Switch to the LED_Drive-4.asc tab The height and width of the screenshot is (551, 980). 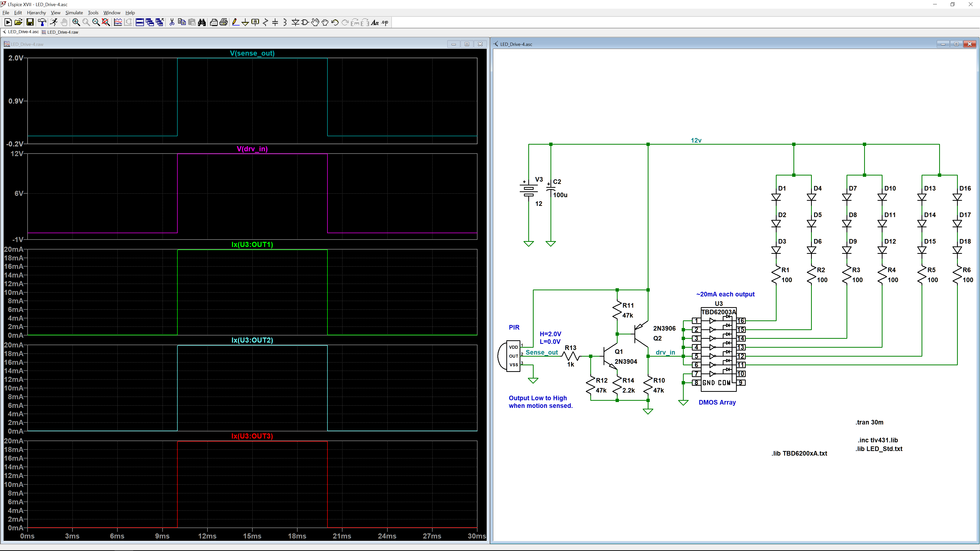pyautogui.click(x=20, y=32)
